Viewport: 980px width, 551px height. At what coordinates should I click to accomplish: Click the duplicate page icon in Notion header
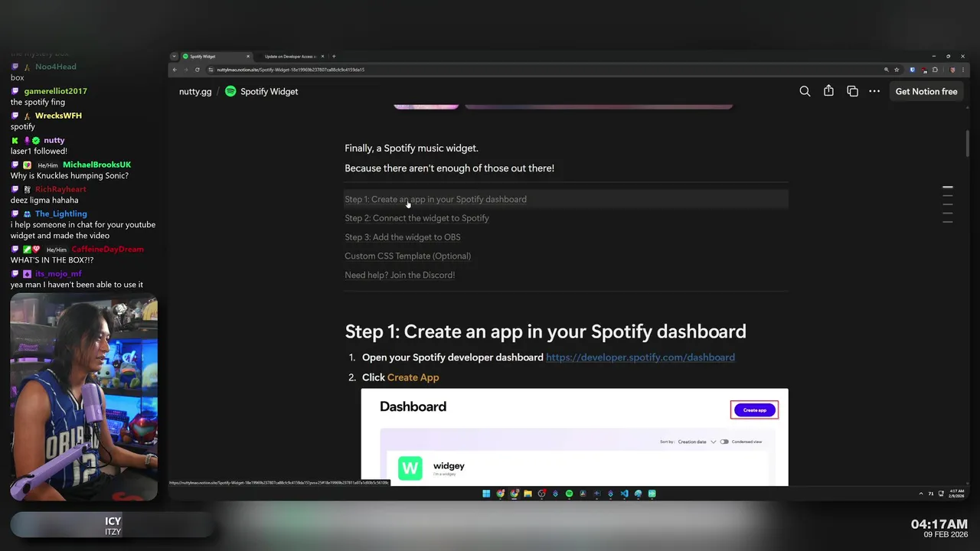(x=852, y=91)
